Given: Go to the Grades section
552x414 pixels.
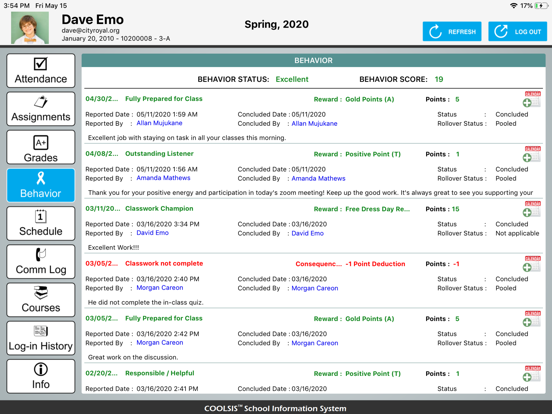Looking at the screenshot, I should [x=41, y=147].
